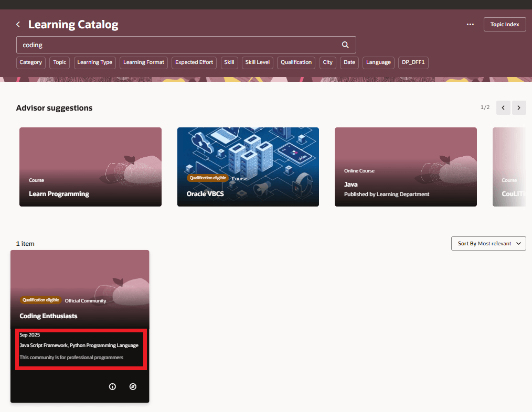Open the info icon on Coding Enthusiasts card
Viewport: 532px width, 412px height.
[x=112, y=386]
